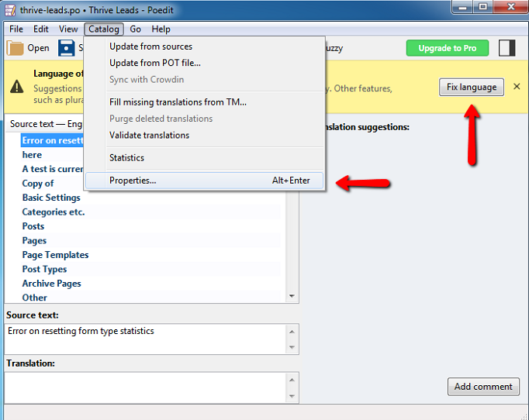Click the Add comment button

(x=483, y=387)
